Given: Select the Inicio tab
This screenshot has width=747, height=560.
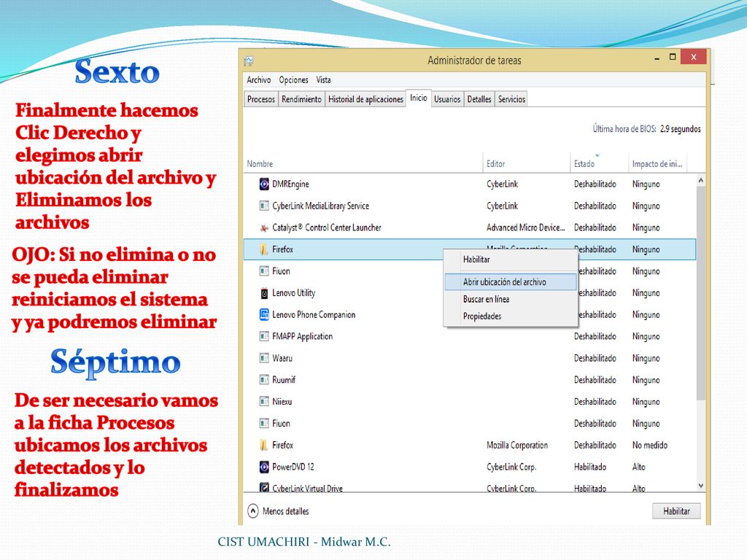Looking at the screenshot, I should pos(419,98).
